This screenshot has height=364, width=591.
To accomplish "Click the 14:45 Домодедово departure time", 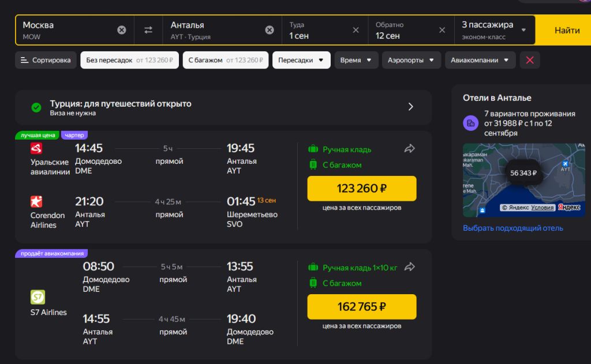I will [89, 148].
